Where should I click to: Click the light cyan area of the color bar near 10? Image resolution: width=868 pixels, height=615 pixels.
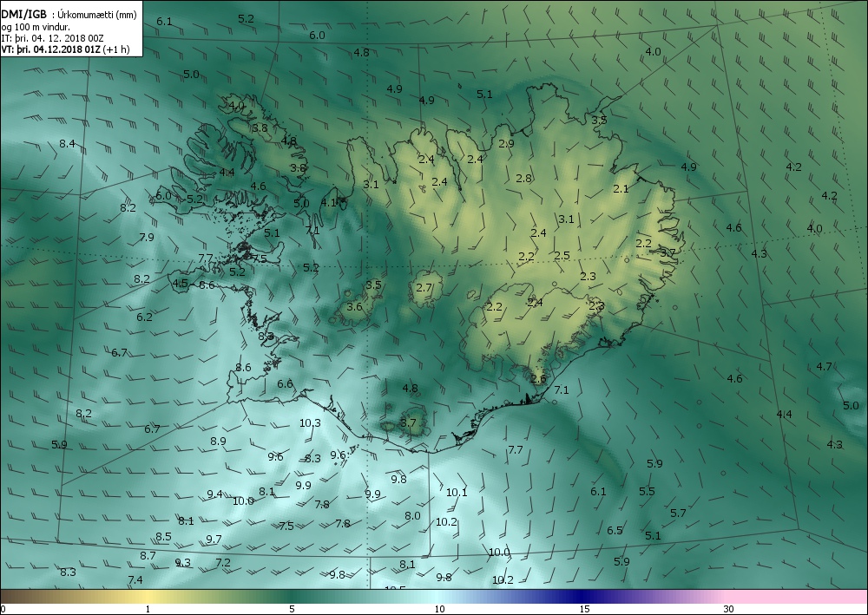(438, 596)
